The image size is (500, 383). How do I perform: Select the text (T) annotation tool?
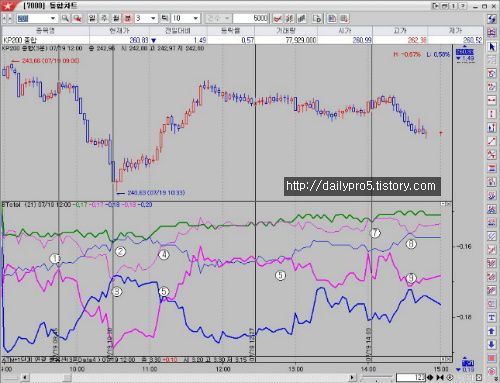(492, 317)
